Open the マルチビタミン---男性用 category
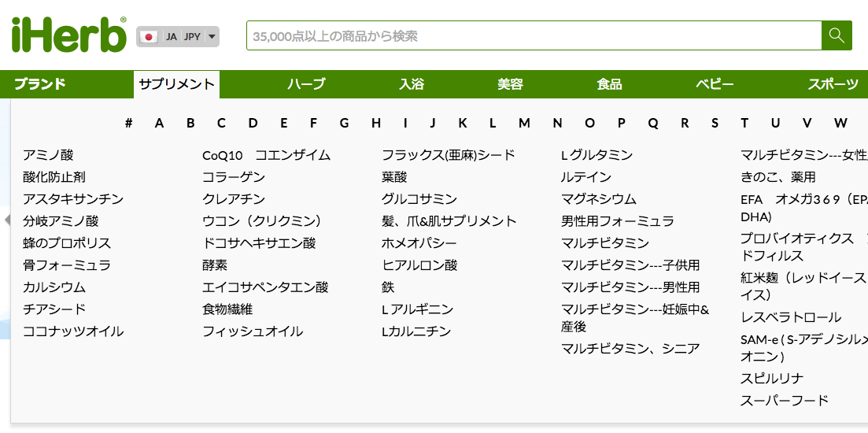Image resolution: width=868 pixels, height=433 pixels. click(630, 287)
